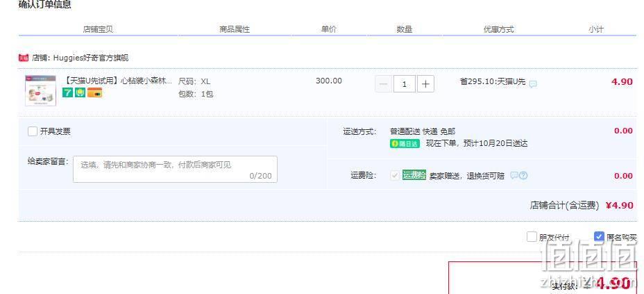Click the 优惠方式 column header
The image size is (644, 294).
tap(498, 30)
